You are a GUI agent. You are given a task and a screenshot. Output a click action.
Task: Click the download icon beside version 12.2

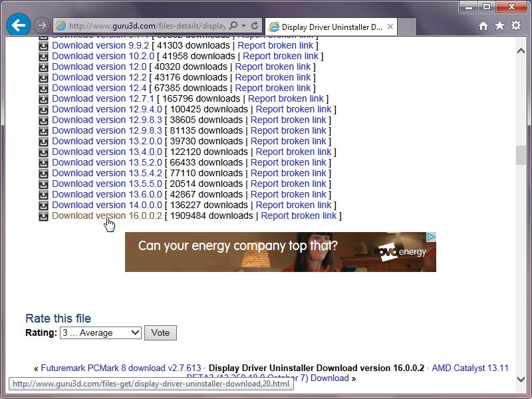pyautogui.click(x=43, y=78)
